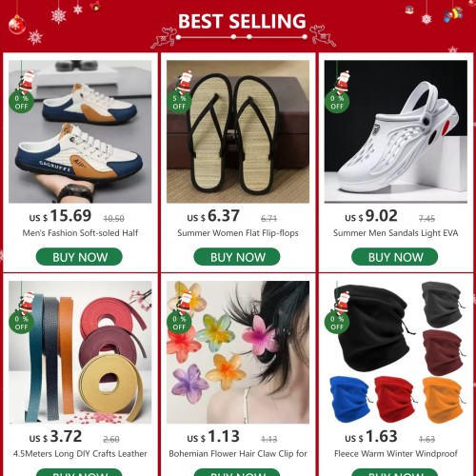Click the discount badge on leather strips
The image size is (476, 476).
point(22,312)
